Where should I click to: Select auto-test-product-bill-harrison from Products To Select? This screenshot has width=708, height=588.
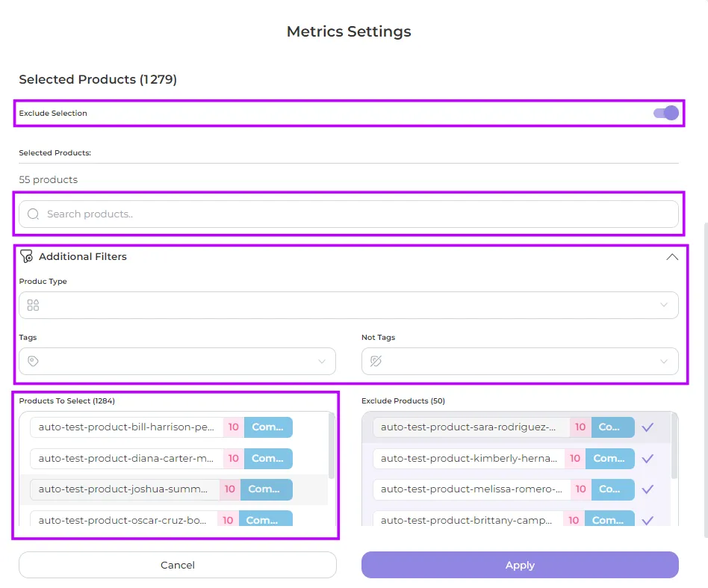point(127,427)
